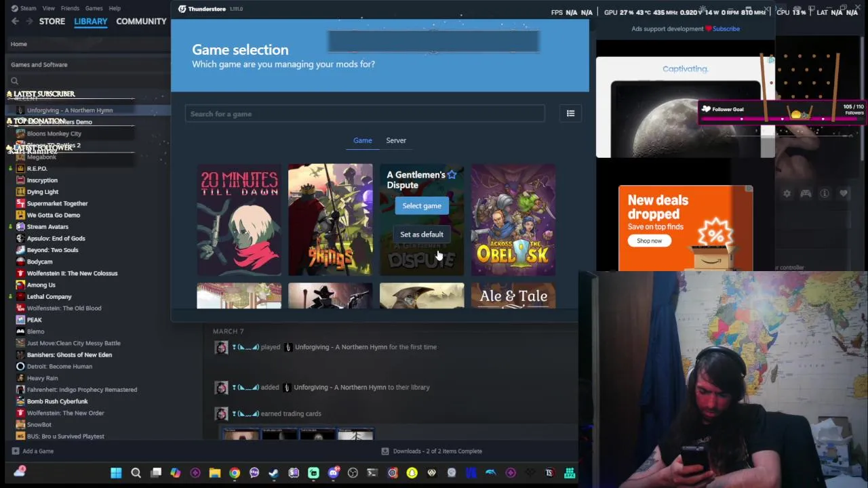Open Windows Start menu
This screenshot has width=868, height=488.
116,472
